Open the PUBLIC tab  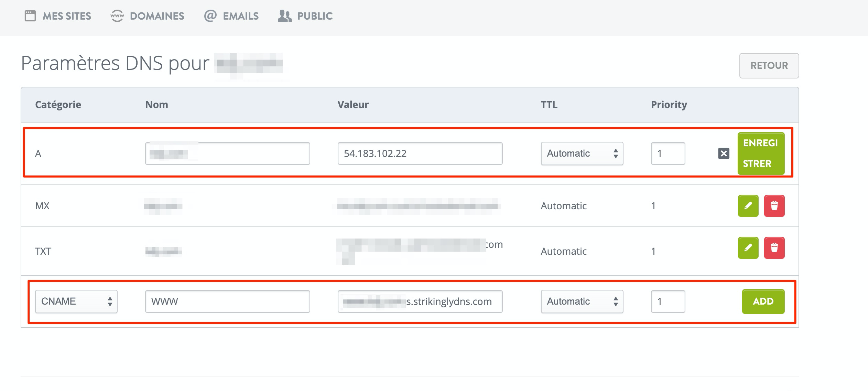click(305, 16)
